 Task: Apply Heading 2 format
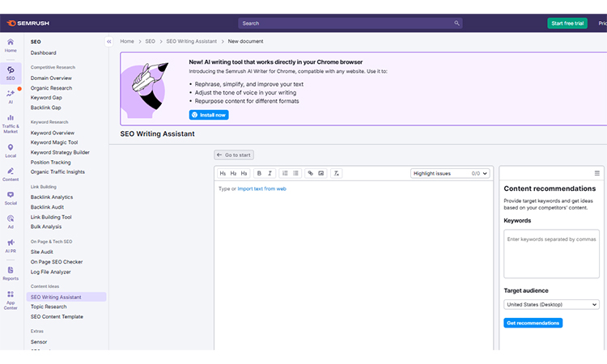click(x=233, y=173)
